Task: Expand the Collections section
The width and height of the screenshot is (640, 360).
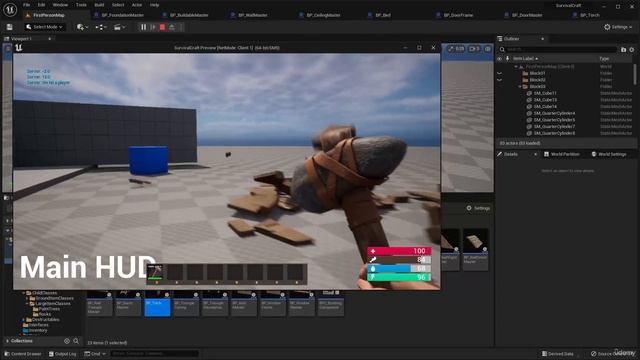Action: (x=7, y=341)
